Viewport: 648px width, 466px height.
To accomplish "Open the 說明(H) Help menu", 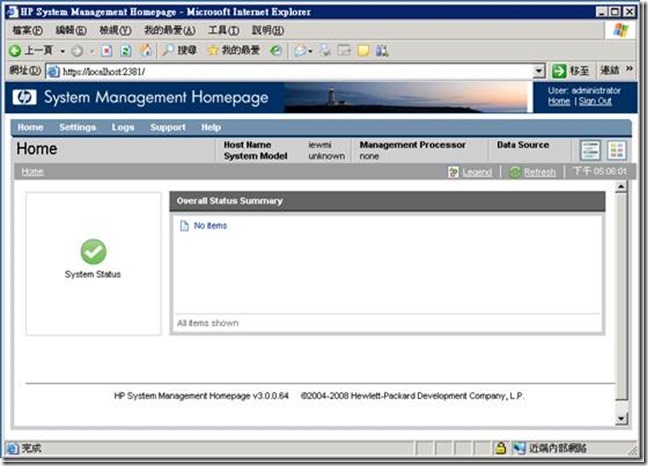I will tap(268, 30).
